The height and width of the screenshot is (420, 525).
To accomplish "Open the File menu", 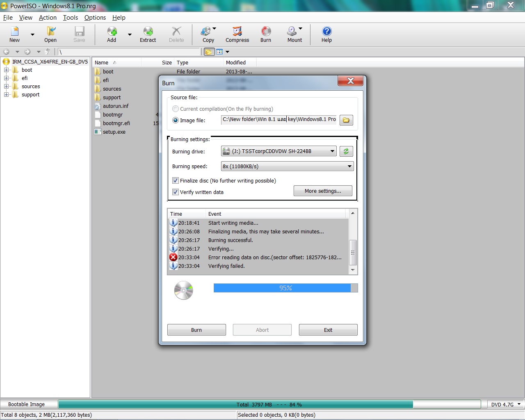I will [8, 18].
